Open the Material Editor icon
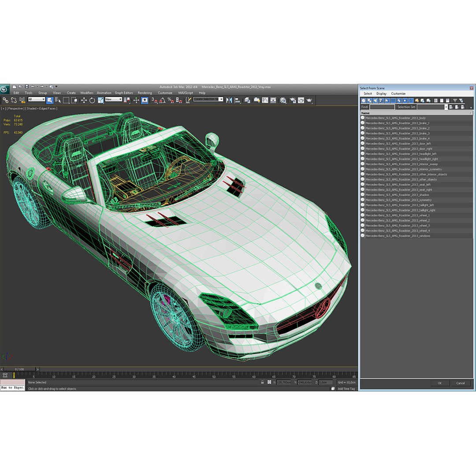This screenshot has width=476, height=476. pos(283,100)
